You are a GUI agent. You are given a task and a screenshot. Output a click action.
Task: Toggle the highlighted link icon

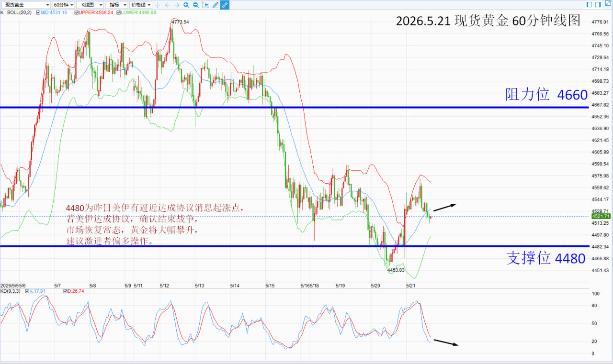tap(225, 5)
